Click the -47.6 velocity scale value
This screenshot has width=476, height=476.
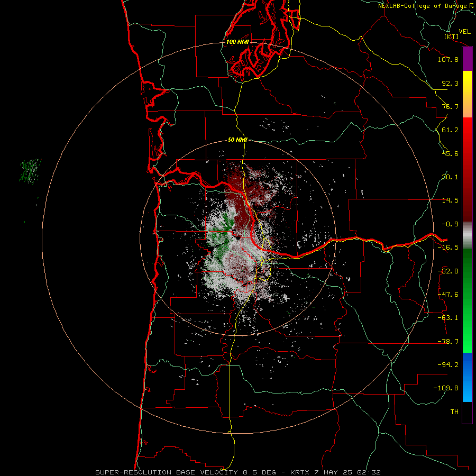[x=448, y=295]
